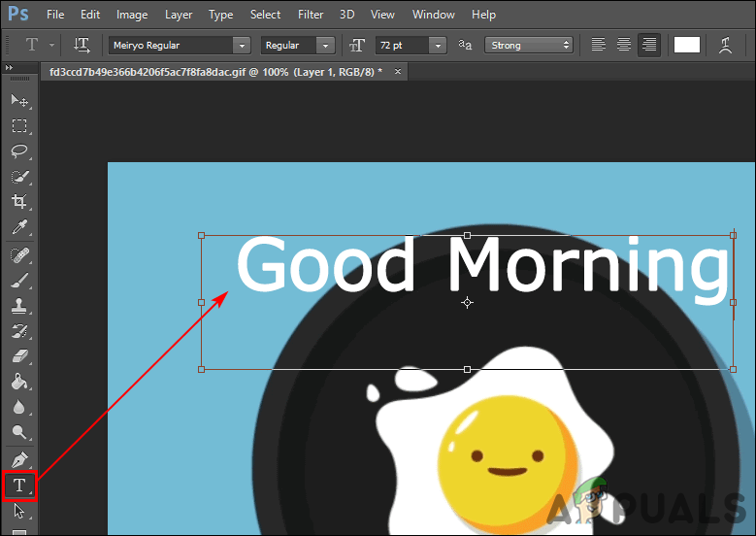Select the Rectangular Marquee tool
The height and width of the screenshot is (536, 756).
click(x=19, y=126)
